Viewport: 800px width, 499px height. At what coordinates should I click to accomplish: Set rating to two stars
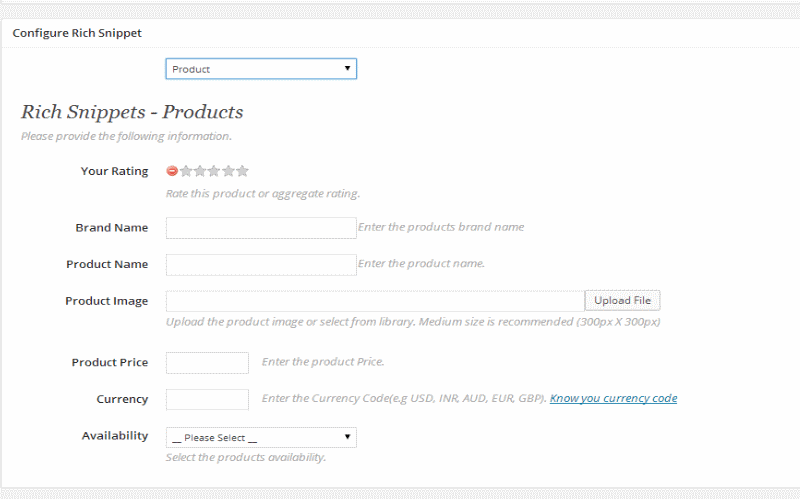click(x=200, y=171)
